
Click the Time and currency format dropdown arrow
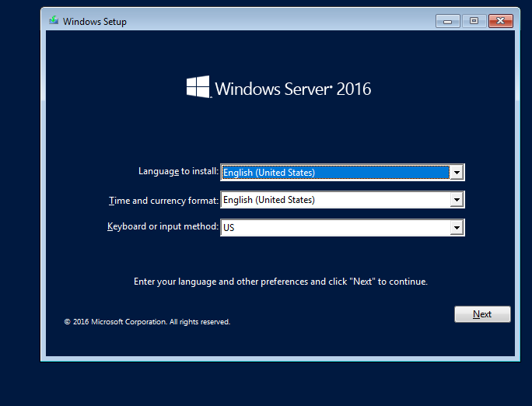coord(457,200)
